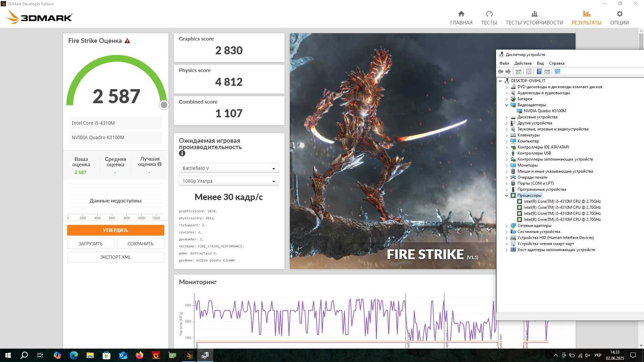Click the СОХРАНИТЬ save button
Image resolution: width=644 pixels, height=362 pixels.
(x=141, y=244)
